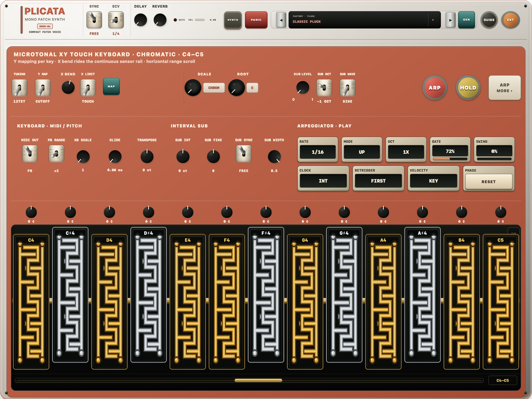This screenshot has width=532, height=399.
Task: Open the GUIDE round button
Action: click(x=489, y=20)
